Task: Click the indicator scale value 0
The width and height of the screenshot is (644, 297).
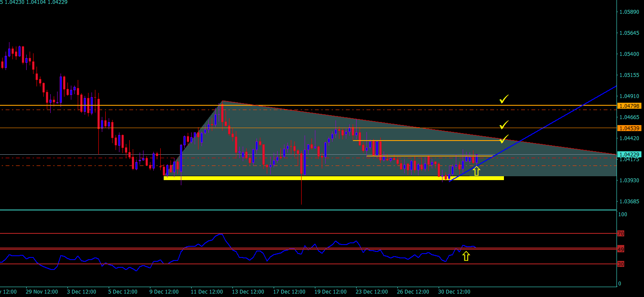Action: click(620, 284)
